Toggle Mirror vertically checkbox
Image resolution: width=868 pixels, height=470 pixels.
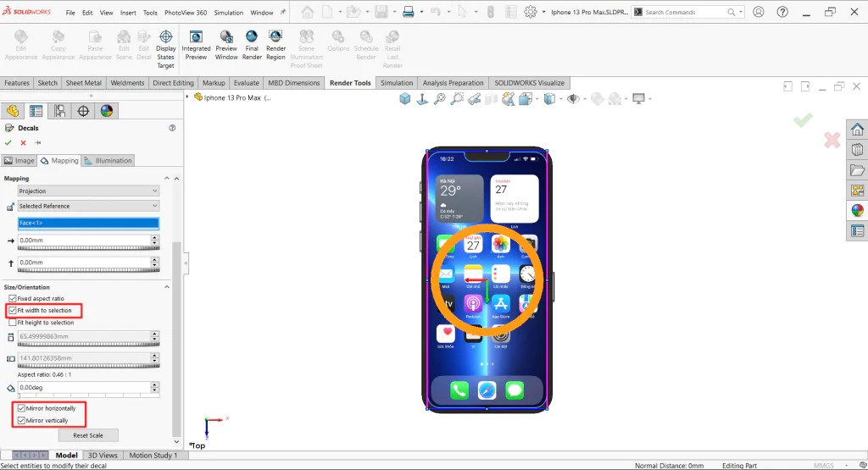click(x=21, y=420)
